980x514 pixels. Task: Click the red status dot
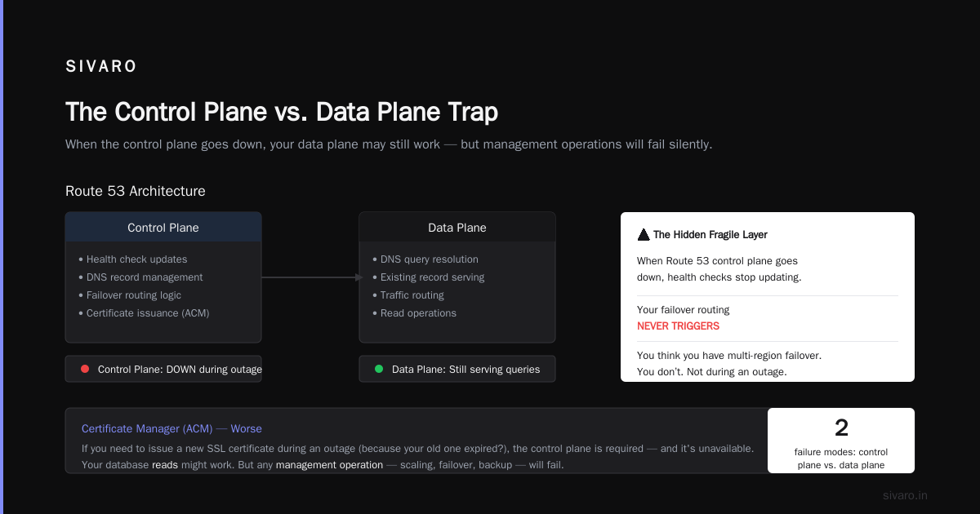(85, 369)
